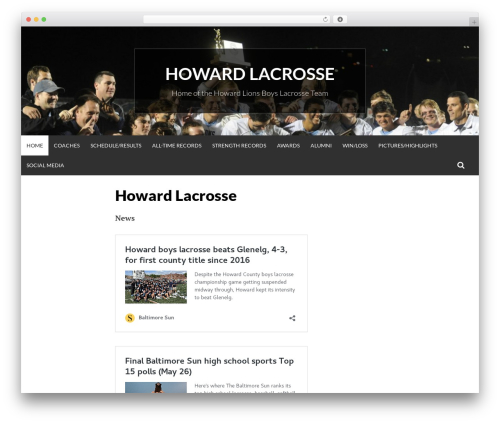The image size is (500, 423).
Task: Click the red close window dot
Action: pos(29,19)
